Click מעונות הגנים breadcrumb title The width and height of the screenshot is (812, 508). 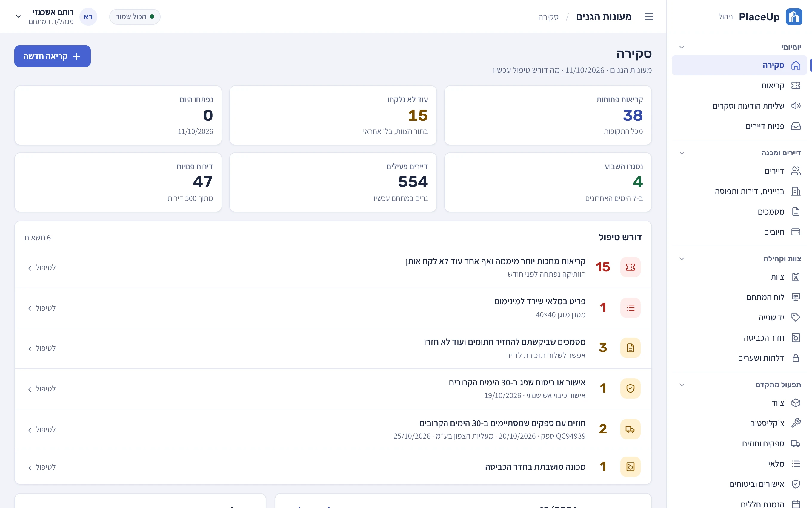604,16
